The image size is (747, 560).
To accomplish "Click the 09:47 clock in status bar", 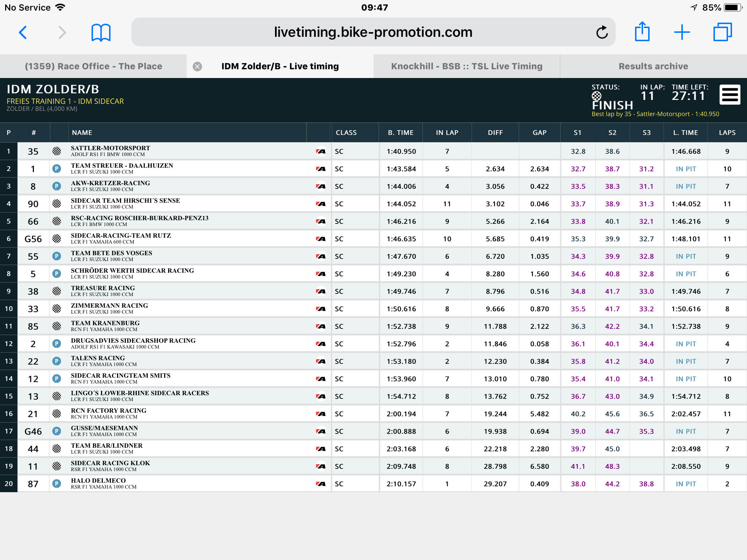I will point(375,7).
